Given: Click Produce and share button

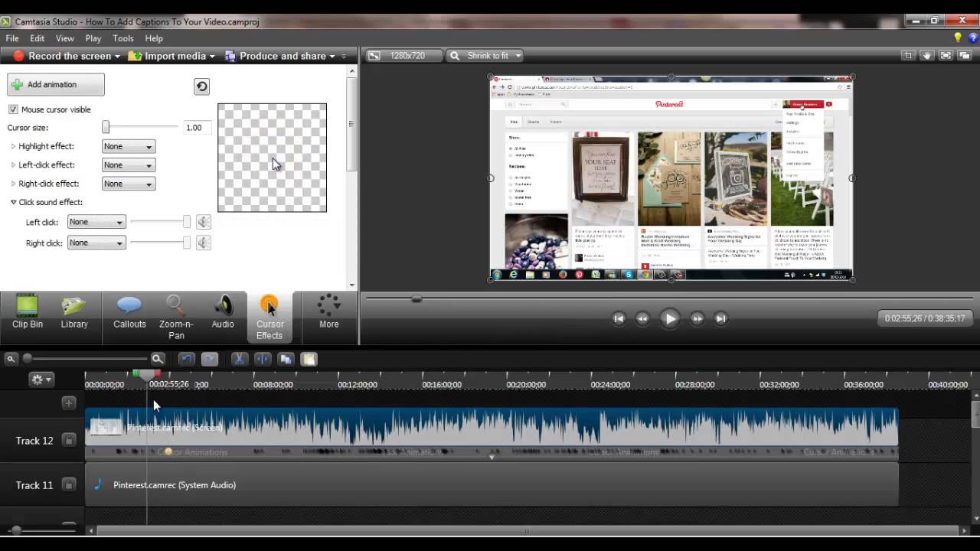Looking at the screenshot, I should (279, 56).
